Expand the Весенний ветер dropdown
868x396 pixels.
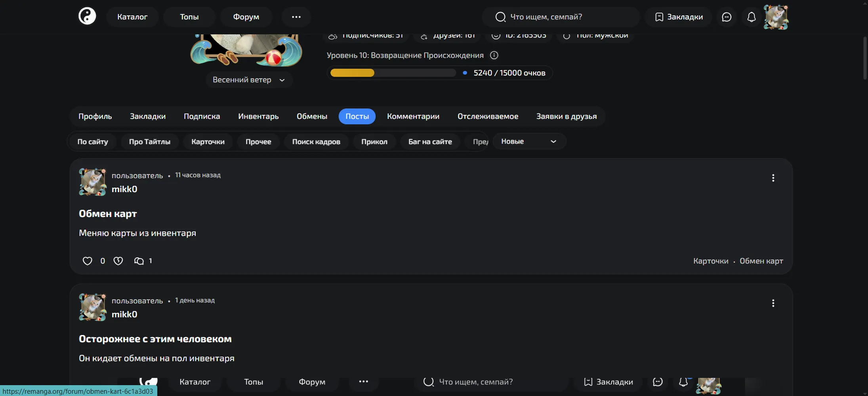249,80
